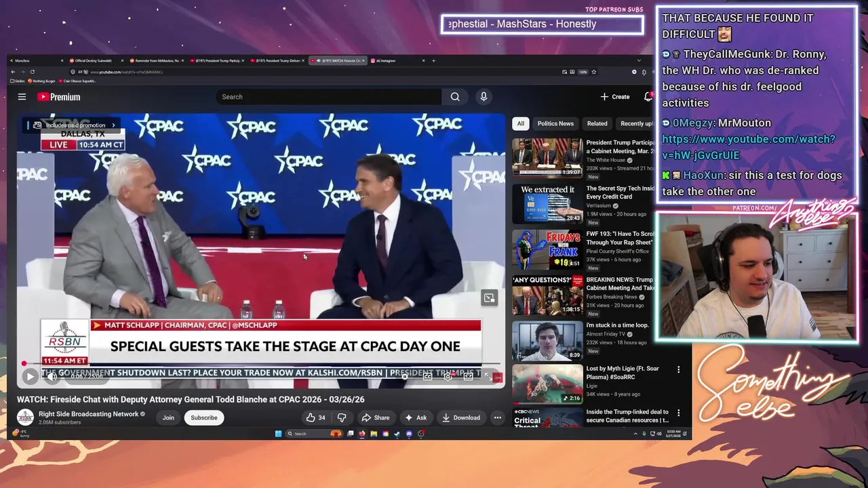Open the Create video menu

pos(615,97)
